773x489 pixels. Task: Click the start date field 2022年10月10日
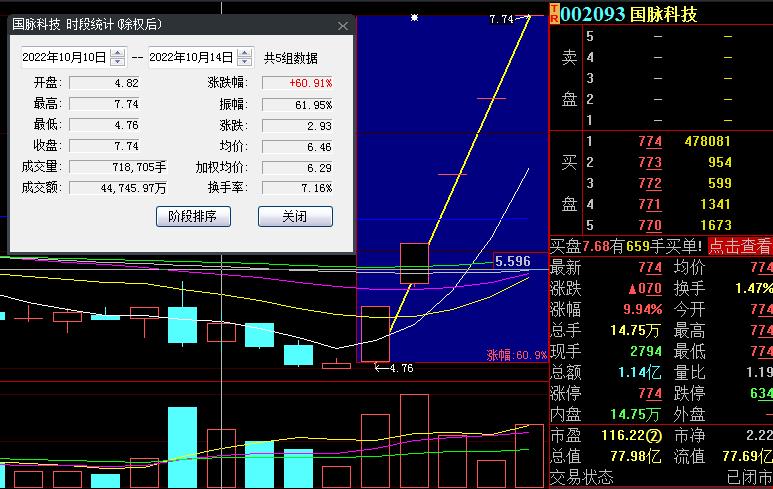click(x=63, y=58)
